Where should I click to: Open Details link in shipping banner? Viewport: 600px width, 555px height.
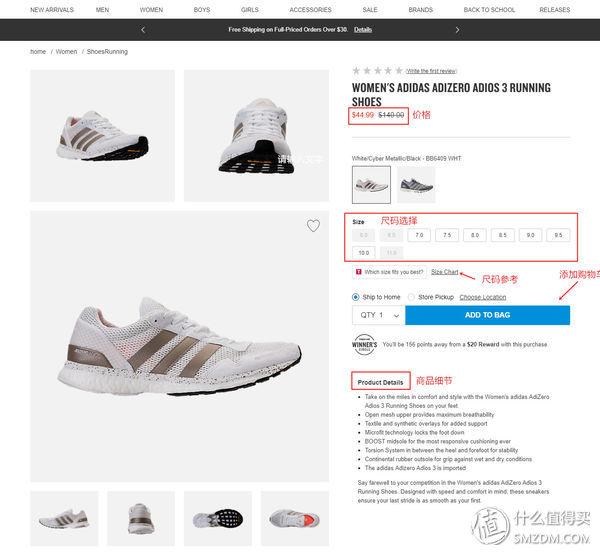pos(363,29)
